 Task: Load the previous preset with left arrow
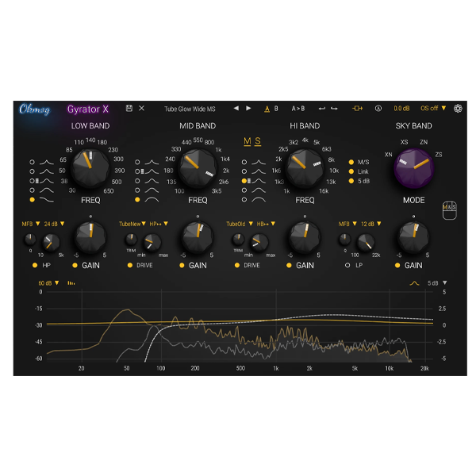tap(236, 108)
